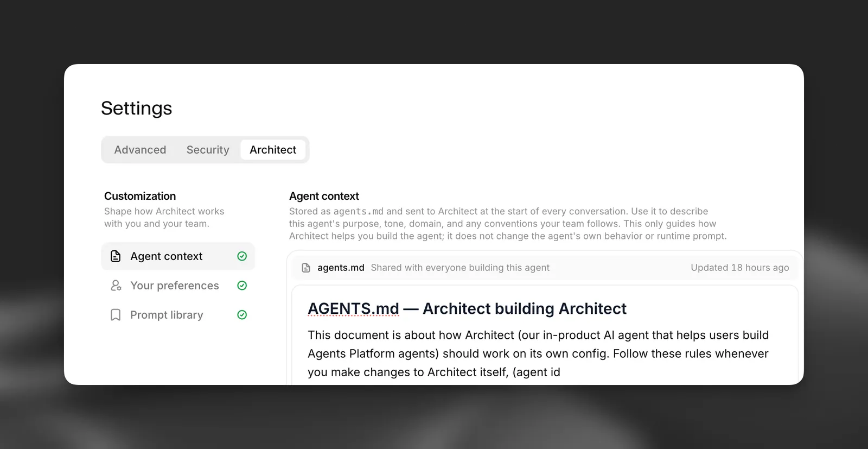Click the Agent context document icon

(x=116, y=256)
